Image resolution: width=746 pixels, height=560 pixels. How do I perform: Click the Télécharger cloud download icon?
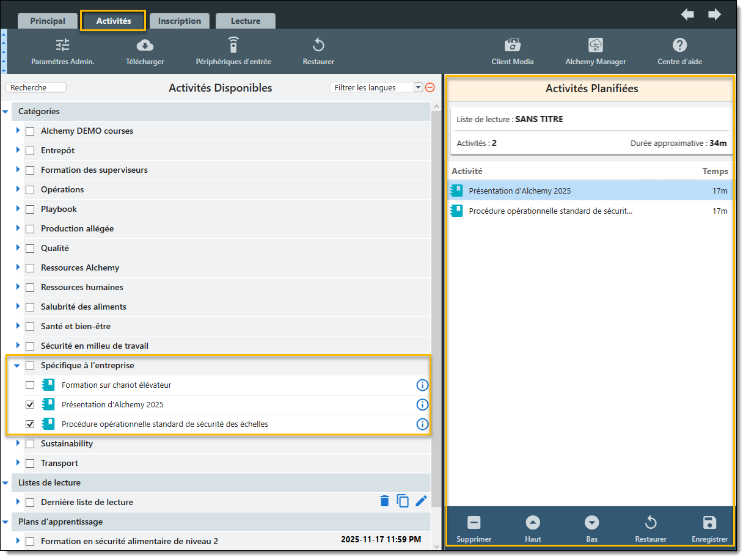[145, 45]
